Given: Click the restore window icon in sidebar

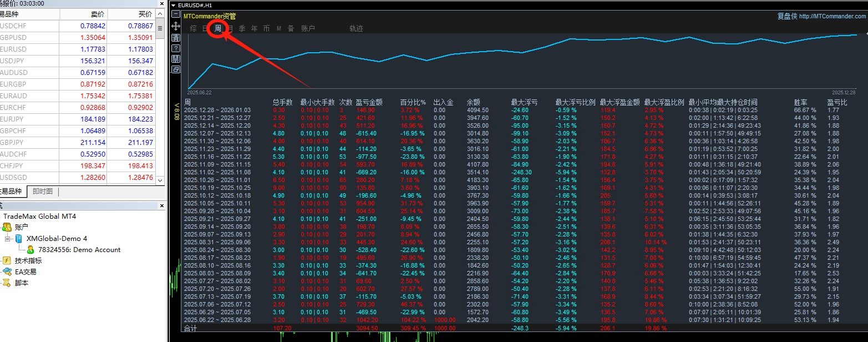Looking at the screenshot, I should pos(176,69).
